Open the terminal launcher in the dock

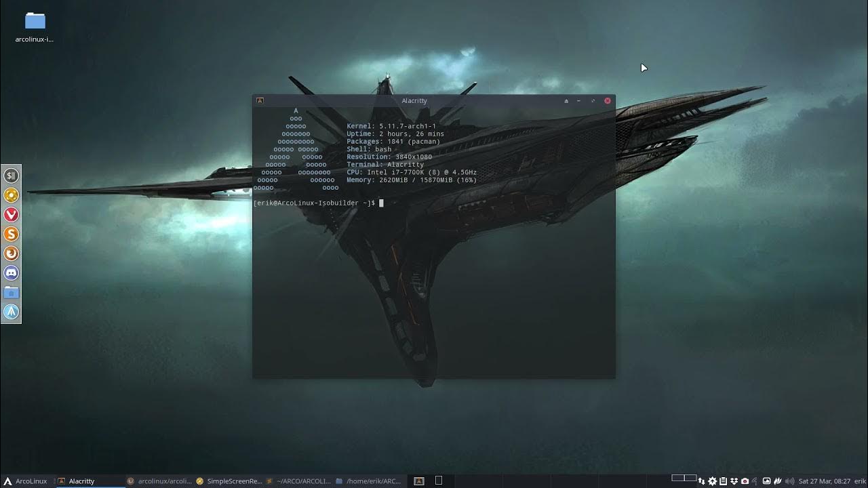[12, 176]
